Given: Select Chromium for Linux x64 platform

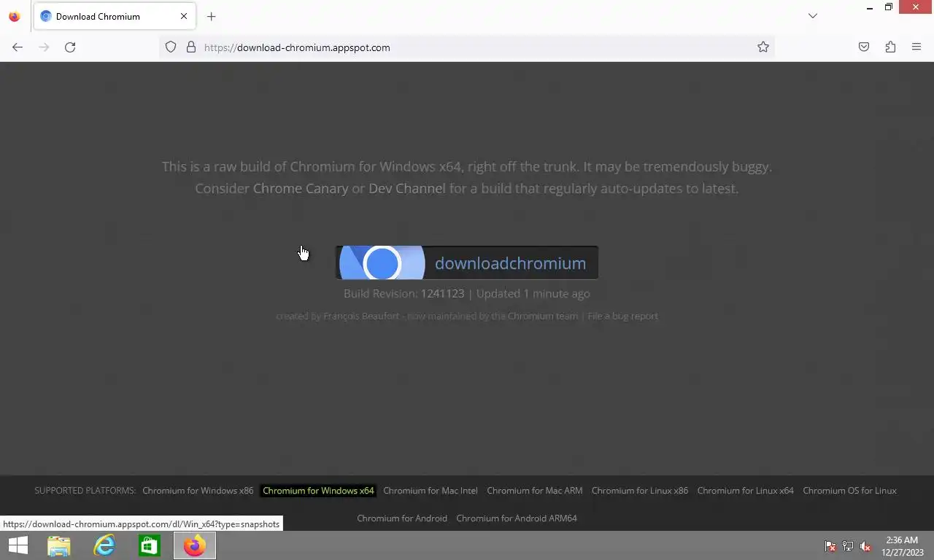Looking at the screenshot, I should (746, 491).
